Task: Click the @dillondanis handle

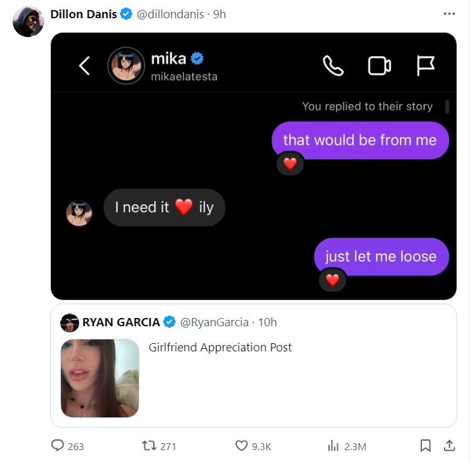Action: (170, 14)
